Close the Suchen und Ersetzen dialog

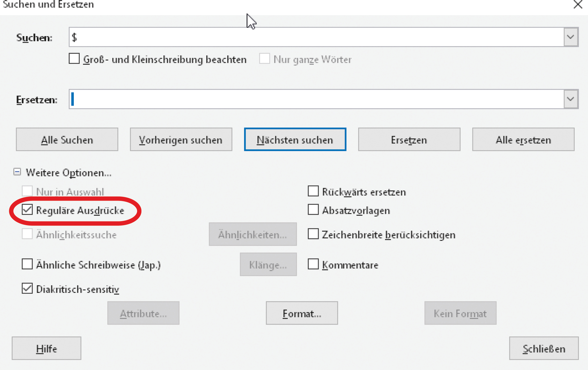[578, 4]
